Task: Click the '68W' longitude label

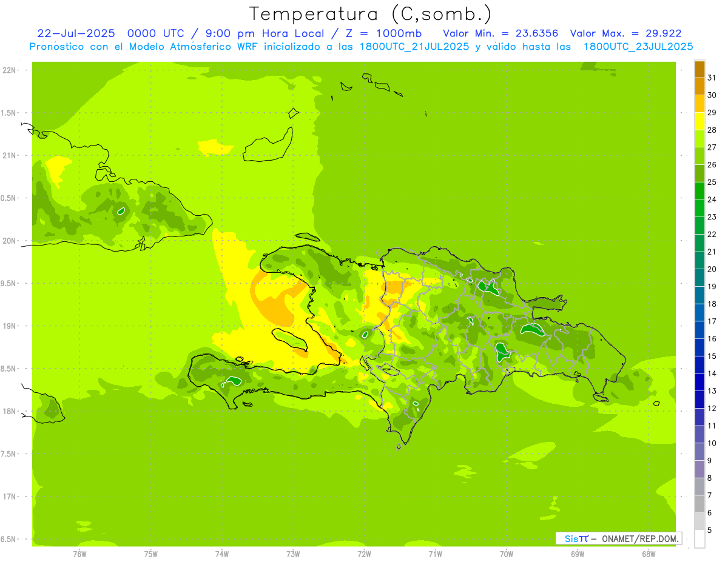Action: coord(649,554)
